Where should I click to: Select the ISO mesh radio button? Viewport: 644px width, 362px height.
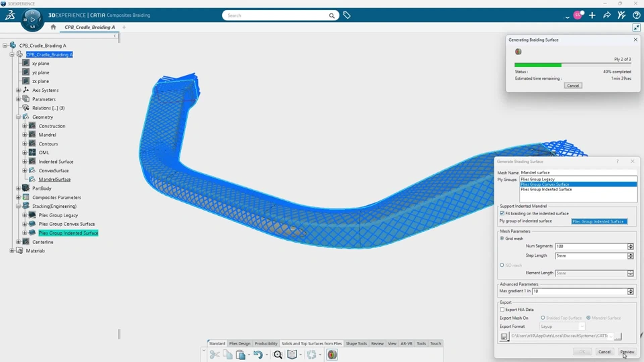(502, 265)
